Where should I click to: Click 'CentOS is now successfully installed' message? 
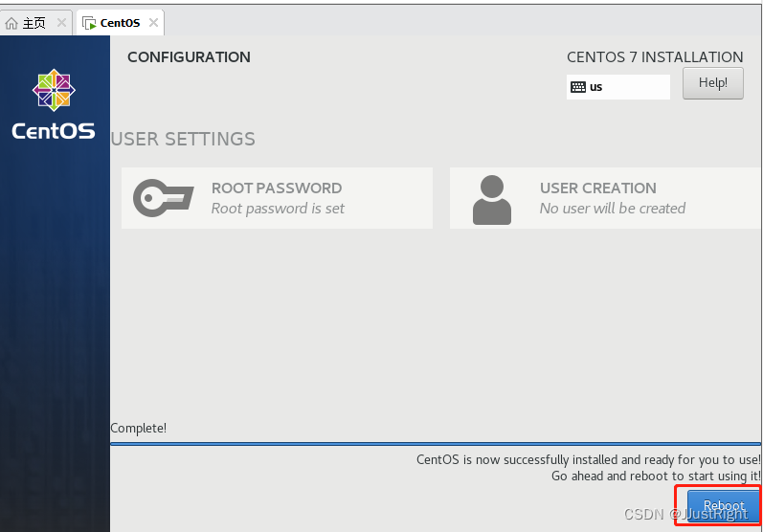pyautogui.click(x=589, y=459)
